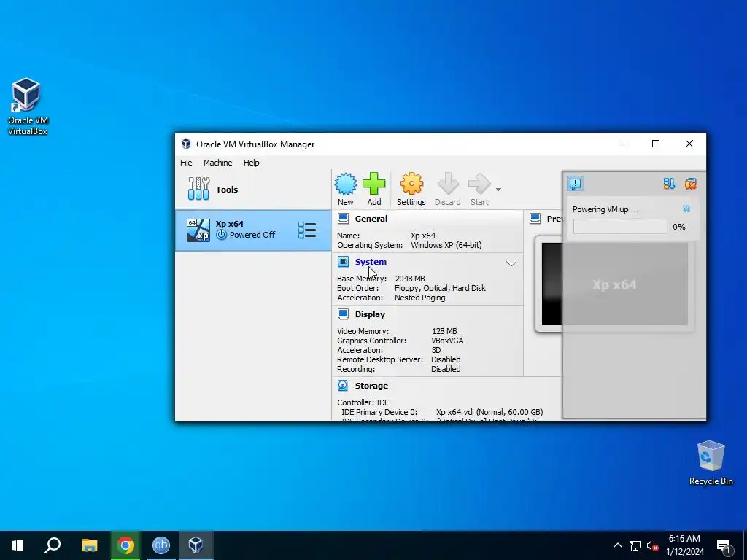The width and height of the screenshot is (747, 560).
Task: Toggle the notification center speech bubble icon
Action: pyautogui.click(x=576, y=183)
